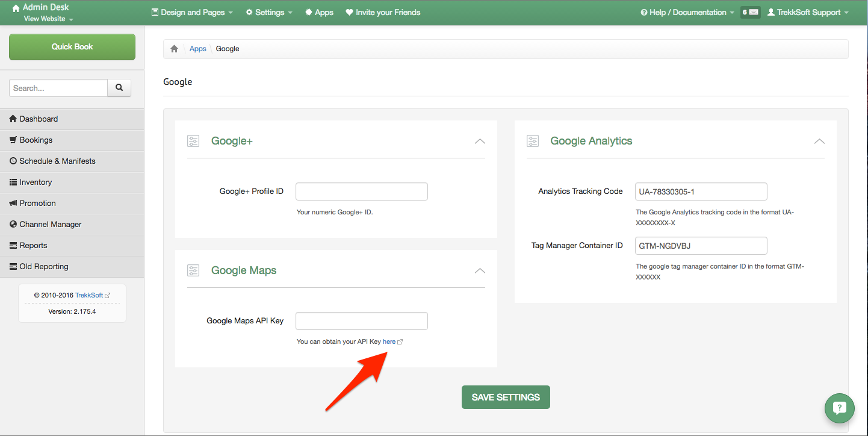Click the breadcrumb home icon
Viewport: 868px width, 436px height.
(x=174, y=48)
